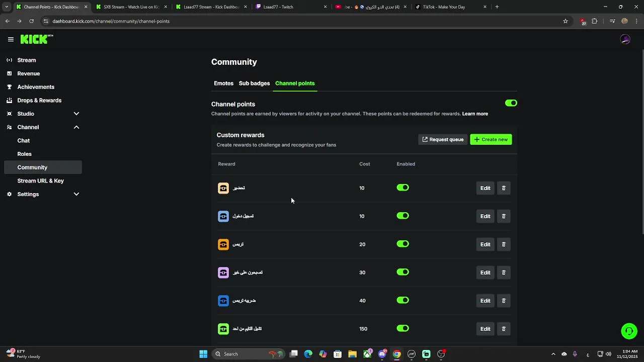Image resolution: width=644 pixels, height=362 pixels.
Task: Open the Kick user avatar menu
Action: [x=625, y=39]
